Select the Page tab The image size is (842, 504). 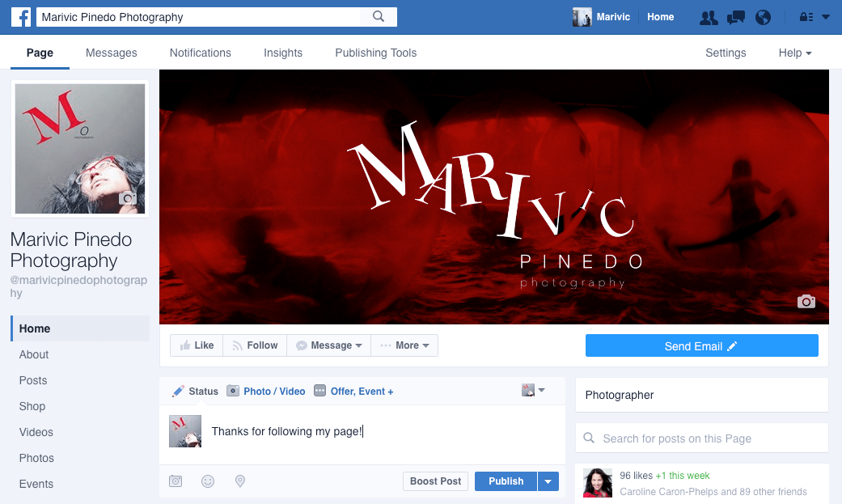(x=40, y=53)
